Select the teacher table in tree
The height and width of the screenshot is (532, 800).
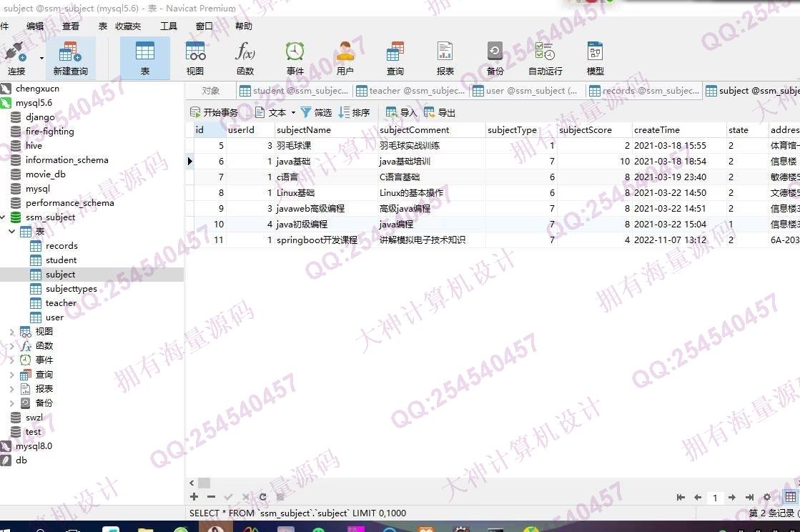click(61, 303)
